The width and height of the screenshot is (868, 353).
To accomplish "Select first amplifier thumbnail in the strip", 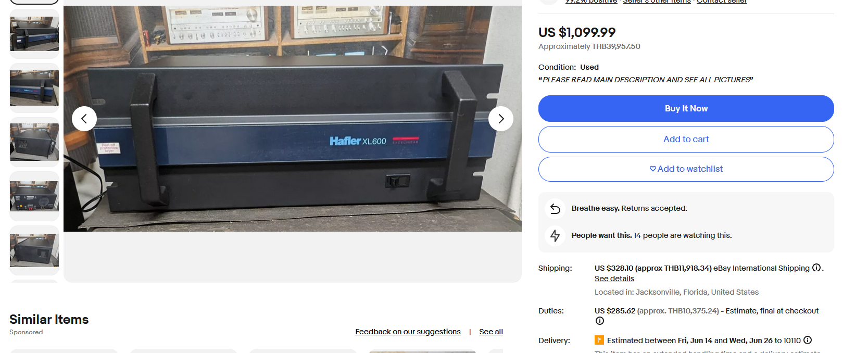I will pyautogui.click(x=34, y=34).
